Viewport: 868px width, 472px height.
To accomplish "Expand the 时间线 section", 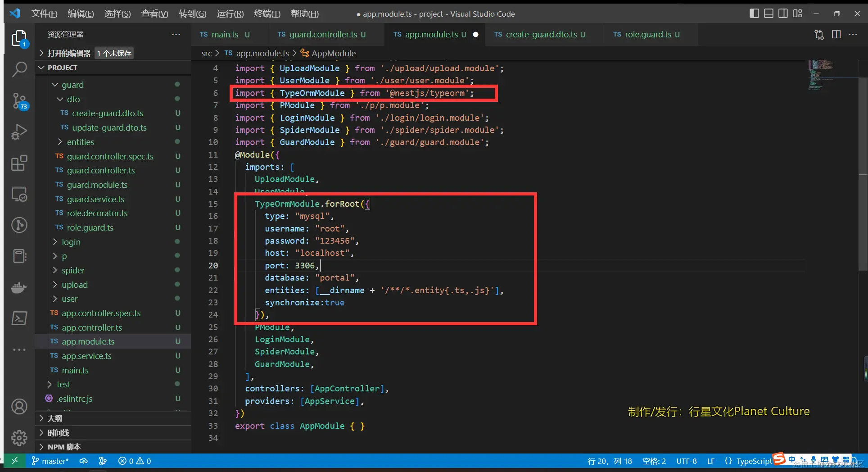I will (113, 433).
